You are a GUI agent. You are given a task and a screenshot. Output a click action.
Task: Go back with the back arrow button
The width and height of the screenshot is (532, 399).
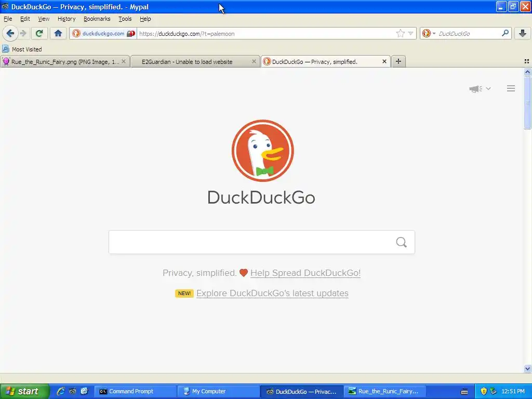pyautogui.click(x=10, y=33)
